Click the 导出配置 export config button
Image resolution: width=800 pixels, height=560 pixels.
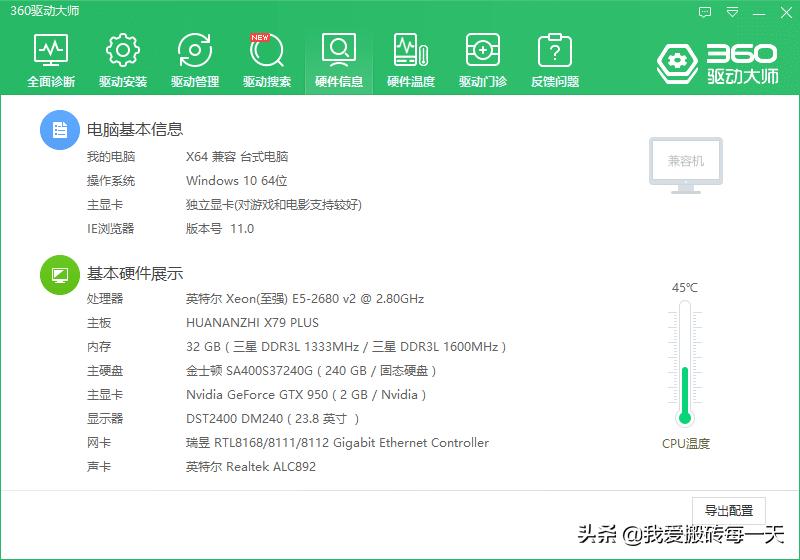click(x=729, y=511)
